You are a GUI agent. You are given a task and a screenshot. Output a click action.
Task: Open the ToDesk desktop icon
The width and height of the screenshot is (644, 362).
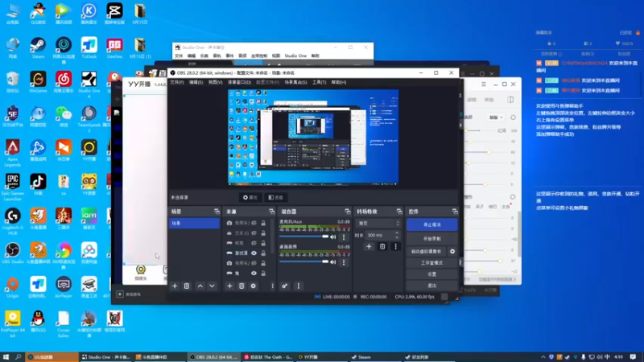click(x=89, y=48)
